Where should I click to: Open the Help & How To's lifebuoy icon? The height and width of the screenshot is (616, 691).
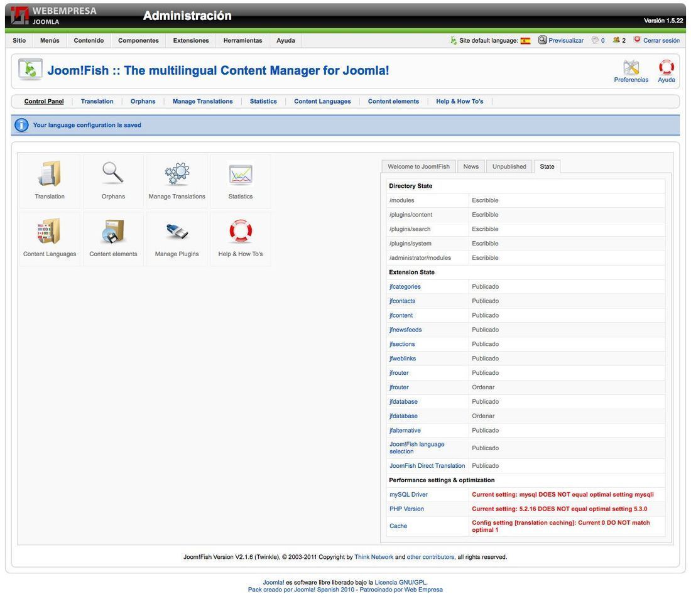coord(240,231)
